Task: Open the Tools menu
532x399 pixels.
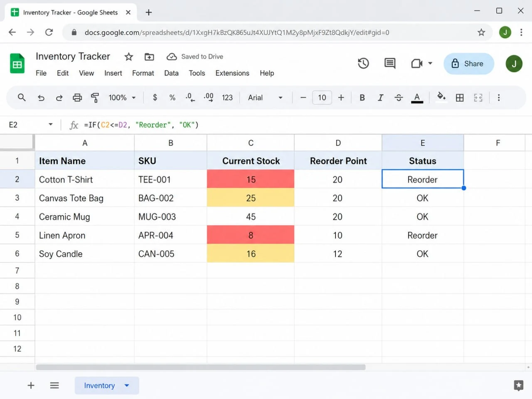Action: click(197, 73)
